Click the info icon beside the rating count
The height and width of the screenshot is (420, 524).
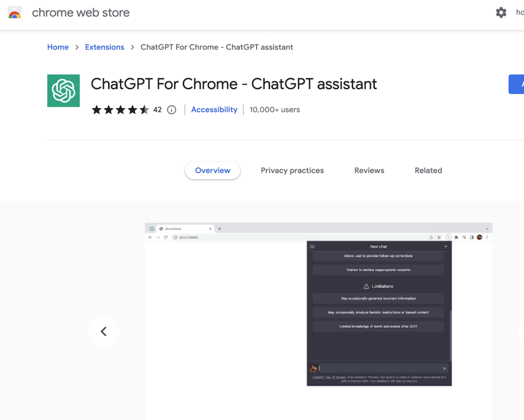click(x=171, y=110)
